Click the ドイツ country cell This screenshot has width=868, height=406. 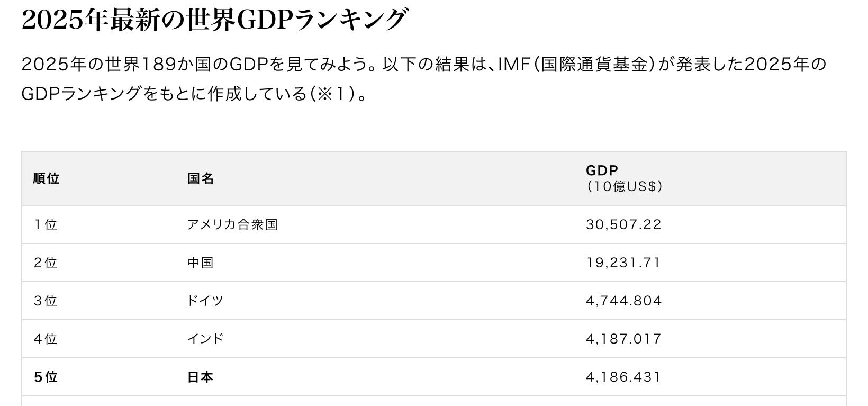click(205, 301)
